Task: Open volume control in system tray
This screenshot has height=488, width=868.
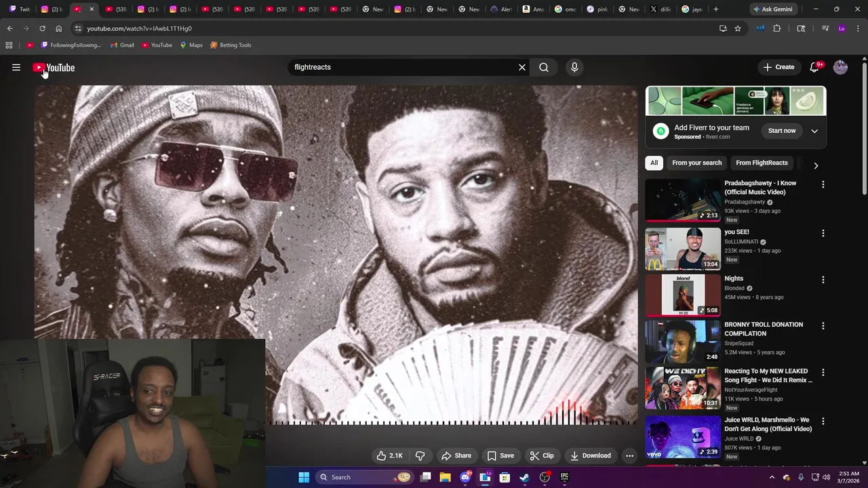Action: [826, 477]
